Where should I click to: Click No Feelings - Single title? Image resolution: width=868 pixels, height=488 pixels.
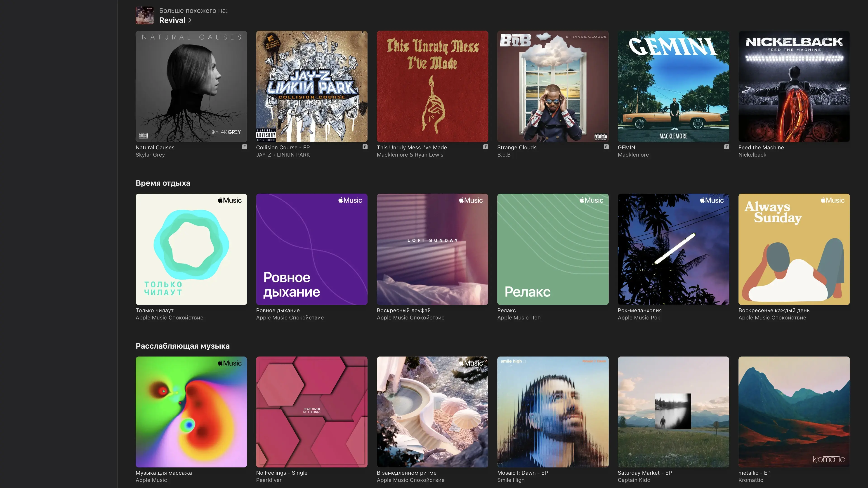(281, 473)
